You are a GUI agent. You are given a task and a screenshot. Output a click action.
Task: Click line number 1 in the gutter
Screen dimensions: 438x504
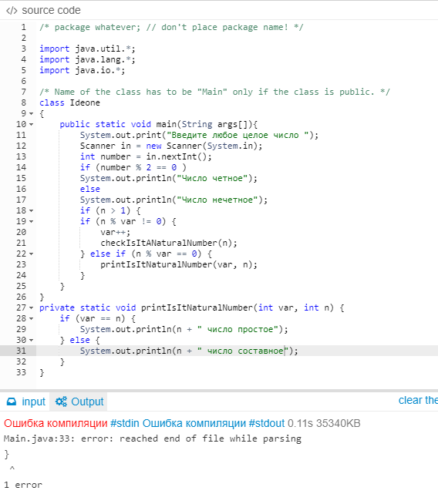coord(23,27)
